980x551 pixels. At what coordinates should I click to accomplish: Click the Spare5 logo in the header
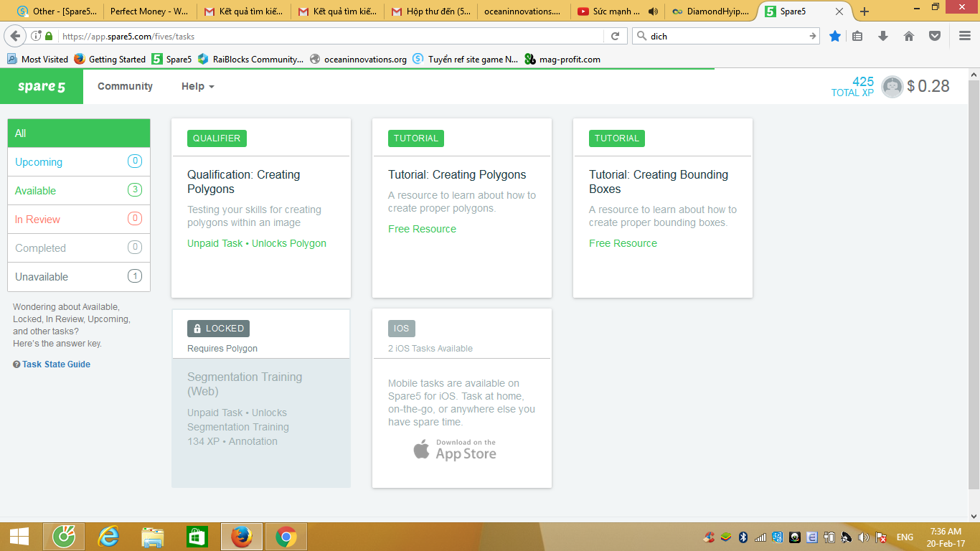pos(42,87)
